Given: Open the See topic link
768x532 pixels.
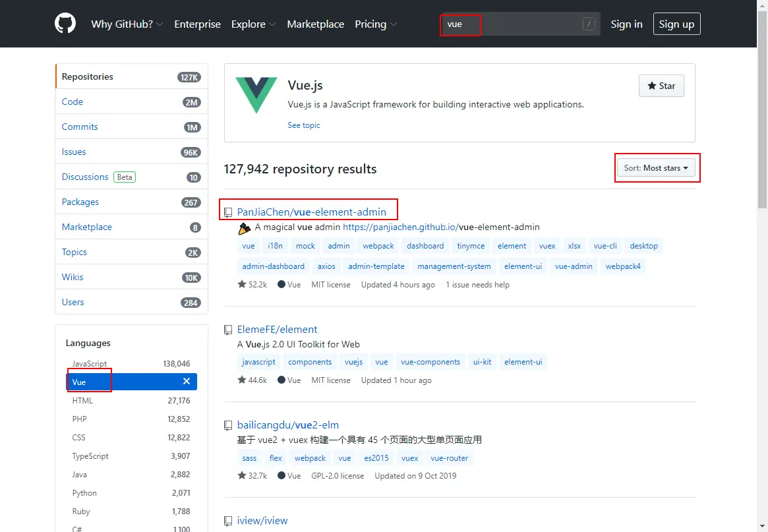Looking at the screenshot, I should (304, 125).
